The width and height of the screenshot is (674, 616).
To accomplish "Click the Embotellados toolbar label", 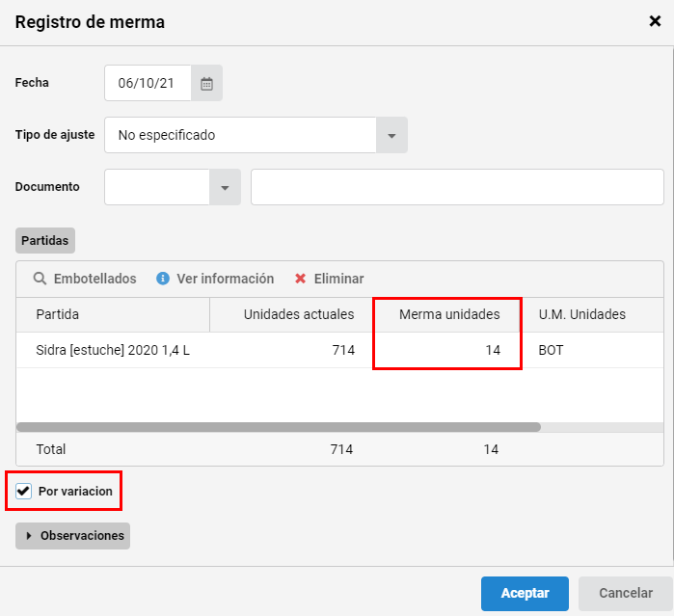I will [95, 279].
